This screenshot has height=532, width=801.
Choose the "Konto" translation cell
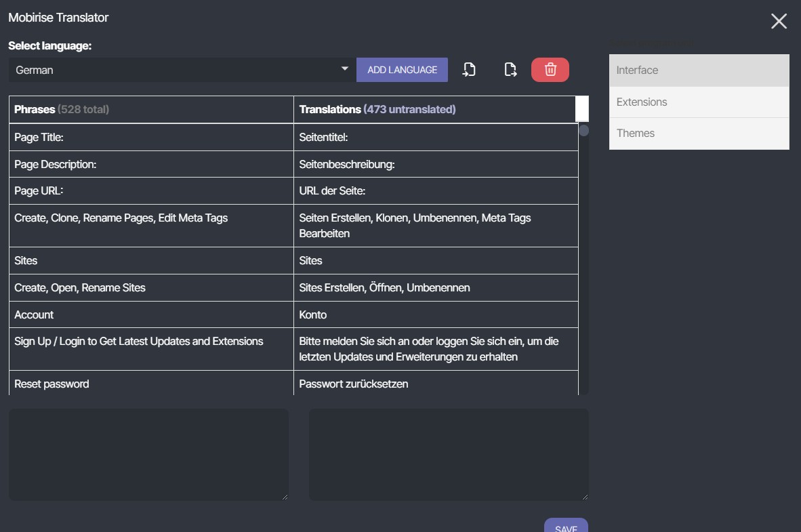(x=436, y=315)
